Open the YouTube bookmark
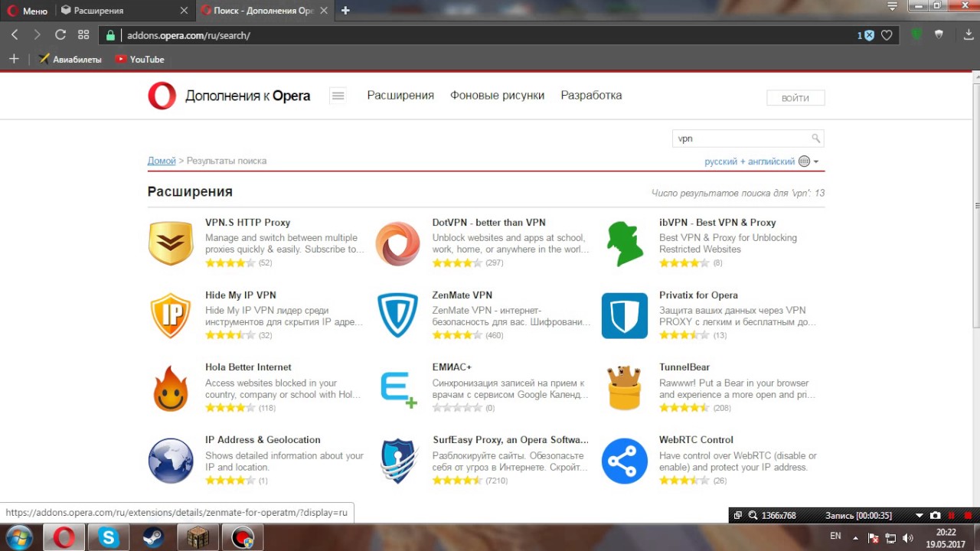980x551 pixels. click(x=140, y=59)
